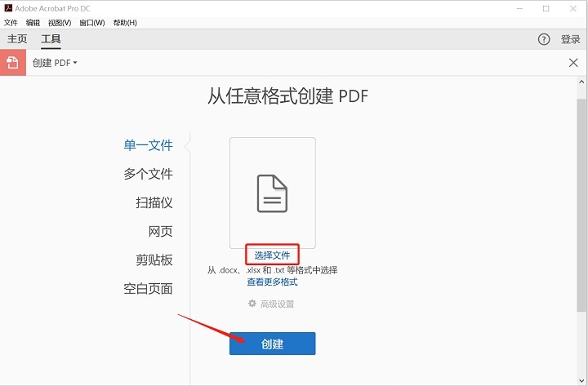The width and height of the screenshot is (588, 386).
Task: Open the help question mark icon
Action: (544, 39)
